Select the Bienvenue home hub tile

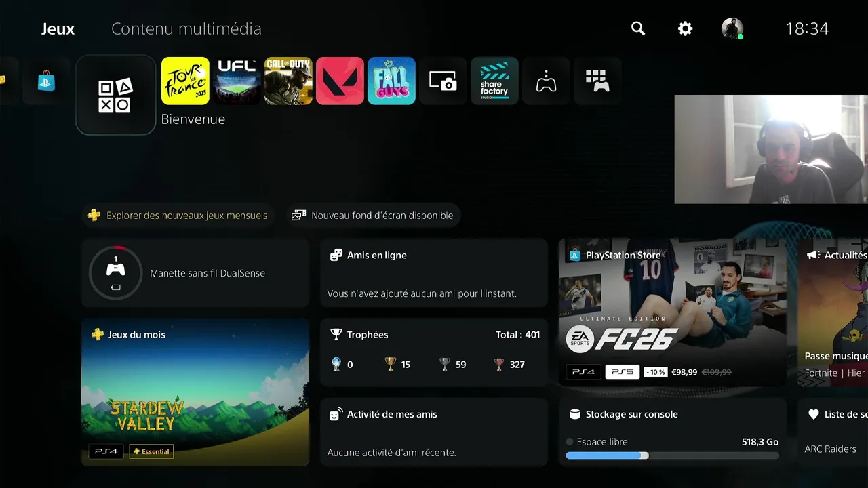[116, 95]
